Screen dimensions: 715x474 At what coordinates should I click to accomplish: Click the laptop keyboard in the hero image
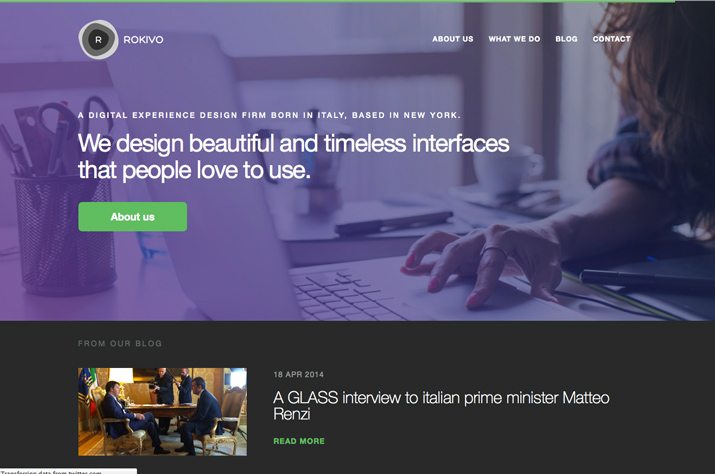pos(347,294)
